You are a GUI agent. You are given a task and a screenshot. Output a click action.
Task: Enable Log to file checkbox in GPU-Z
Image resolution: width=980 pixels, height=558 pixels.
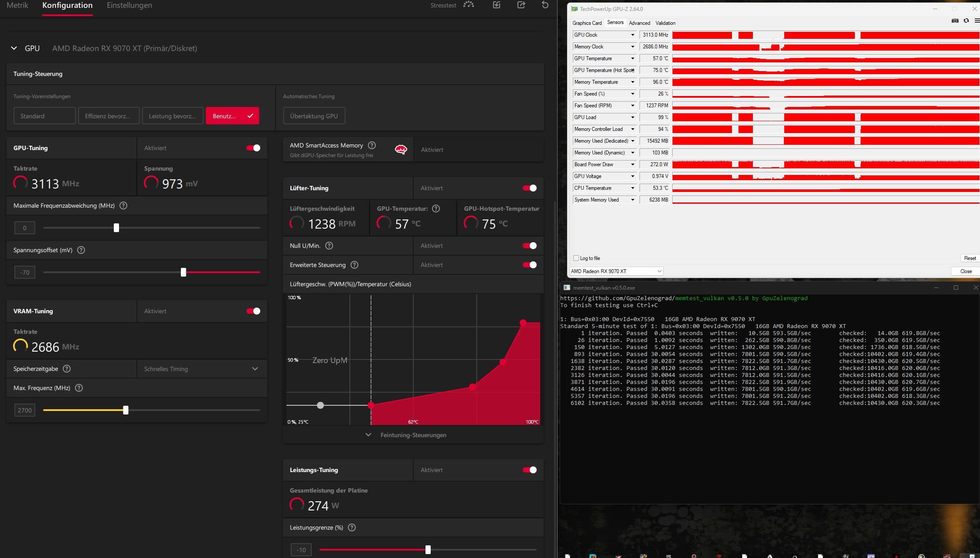click(x=576, y=258)
